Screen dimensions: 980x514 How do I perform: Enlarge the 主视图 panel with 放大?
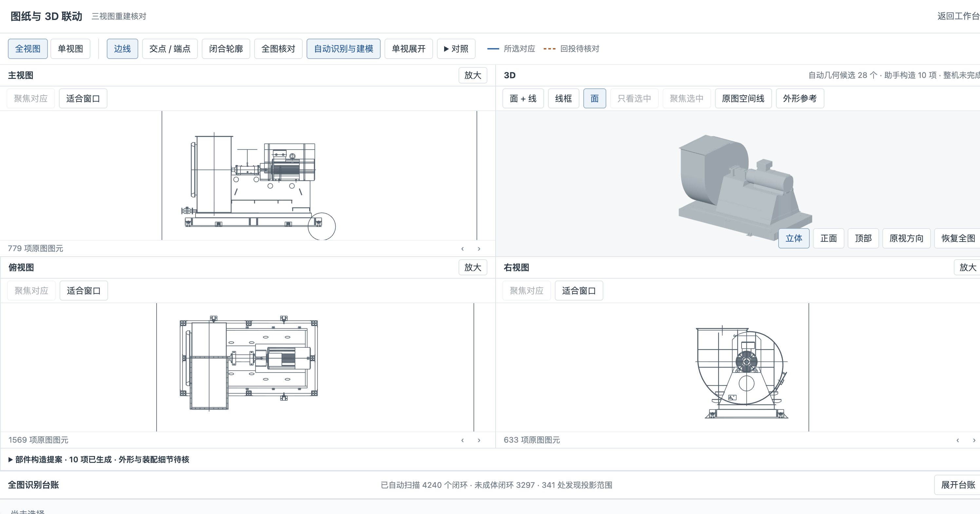pos(473,75)
